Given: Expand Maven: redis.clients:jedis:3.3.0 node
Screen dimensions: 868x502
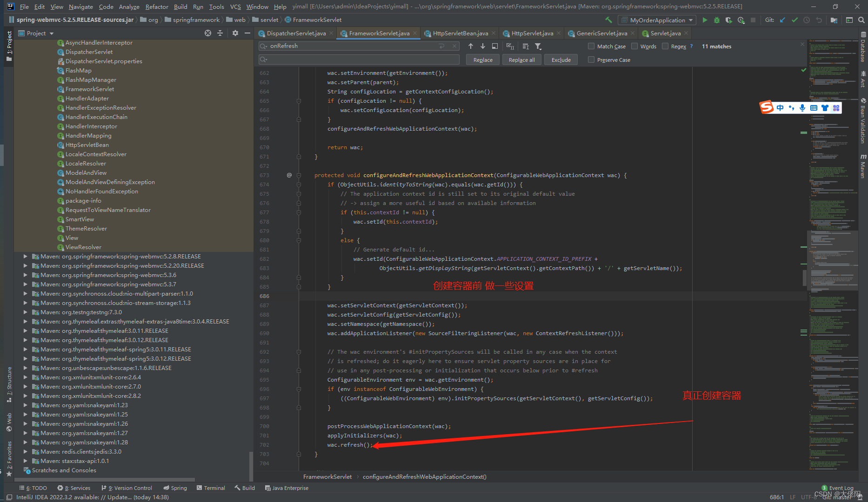Looking at the screenshot, I should (25, 451).
